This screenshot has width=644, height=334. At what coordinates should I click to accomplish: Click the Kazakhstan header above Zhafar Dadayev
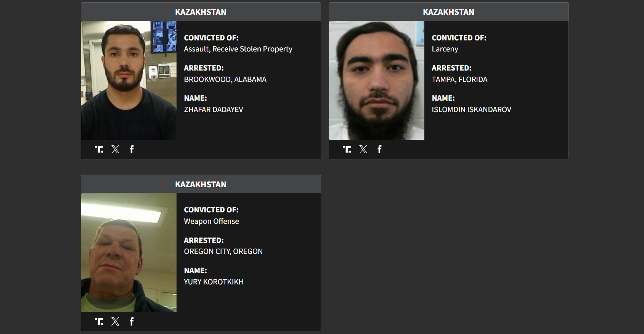point(201,12)
